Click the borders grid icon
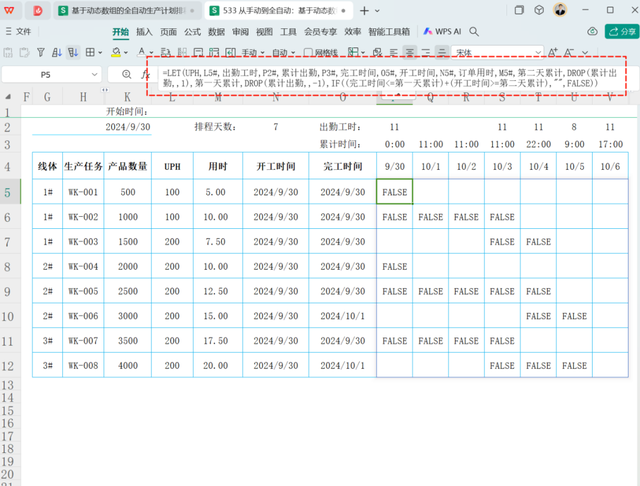Screen dimensions: 640x486 90,52
